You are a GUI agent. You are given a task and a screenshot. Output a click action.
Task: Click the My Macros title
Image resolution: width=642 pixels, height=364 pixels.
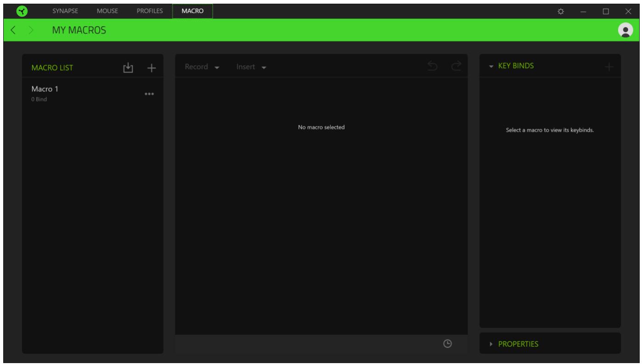tap(79, 30)
